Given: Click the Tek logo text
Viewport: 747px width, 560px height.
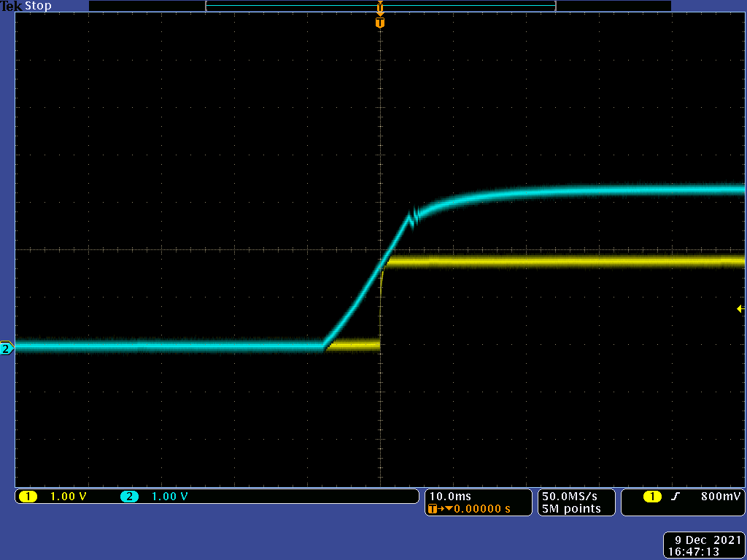Looking at the screenshot, I should coord(12,6).
